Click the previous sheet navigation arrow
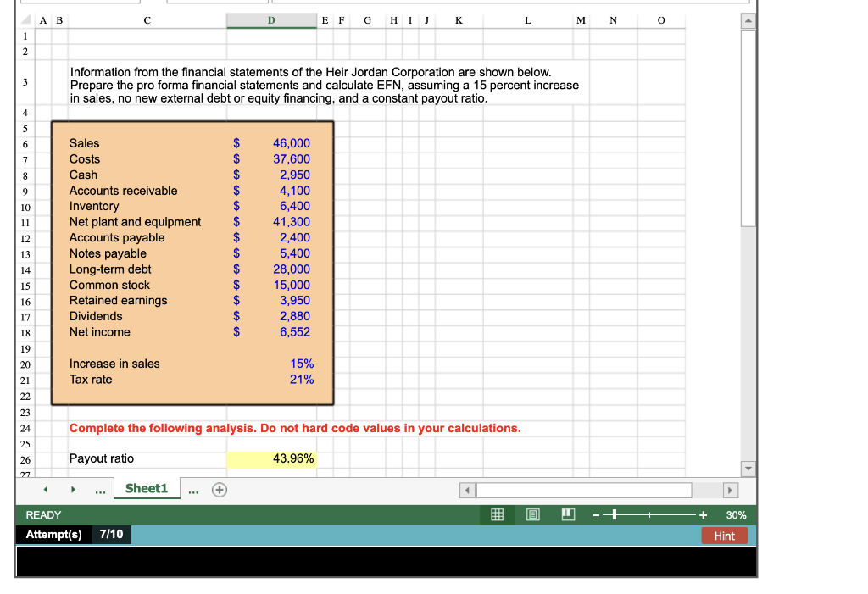 46,489
